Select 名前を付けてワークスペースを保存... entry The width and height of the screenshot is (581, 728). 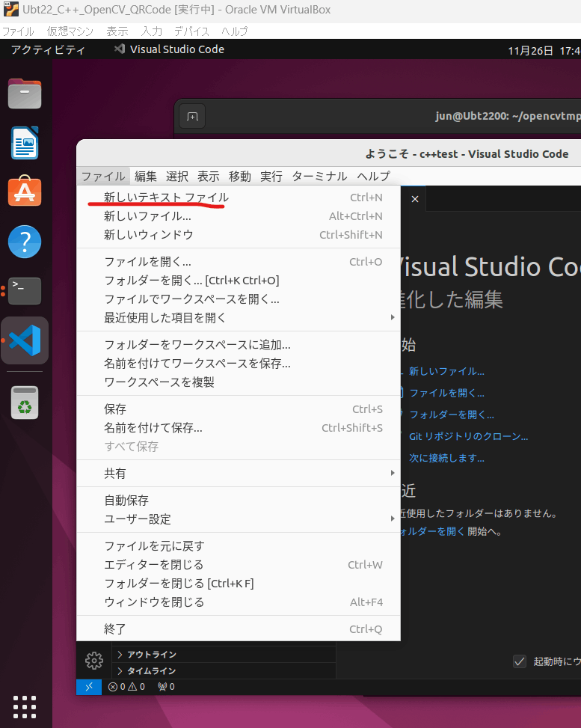239,363
